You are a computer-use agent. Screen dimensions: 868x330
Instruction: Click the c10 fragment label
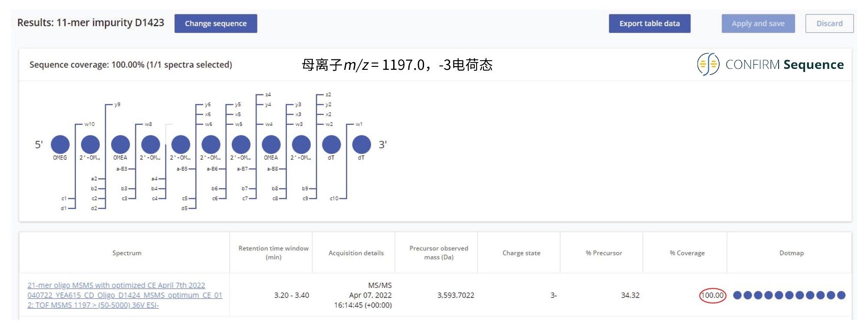pos(334,199)
